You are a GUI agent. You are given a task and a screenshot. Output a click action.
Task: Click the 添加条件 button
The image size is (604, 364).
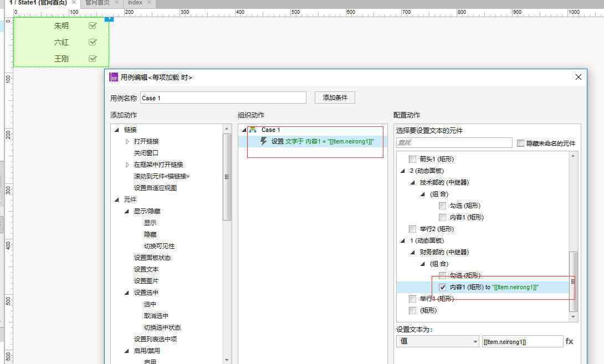point(335,98)
